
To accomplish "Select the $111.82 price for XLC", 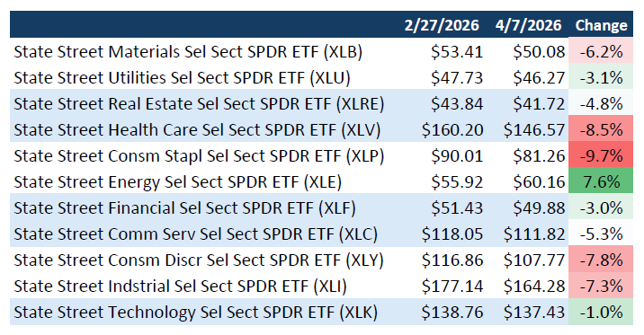I will tap(534, 234).
